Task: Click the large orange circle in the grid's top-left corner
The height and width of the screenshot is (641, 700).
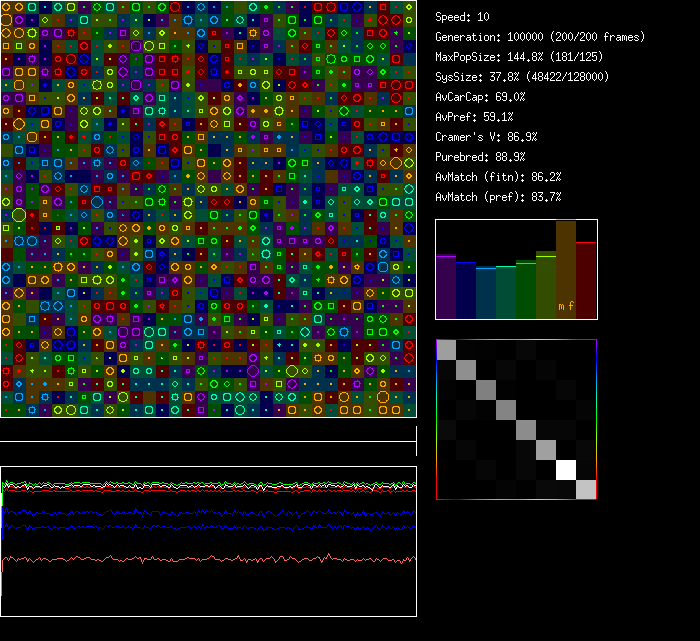Action: (6, 19)
